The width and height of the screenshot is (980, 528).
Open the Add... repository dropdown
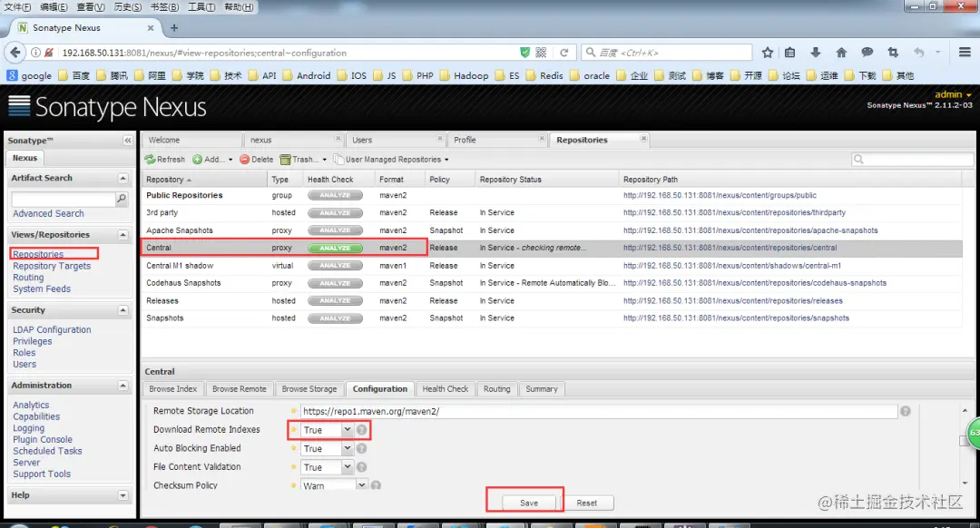tap(212, 160)
